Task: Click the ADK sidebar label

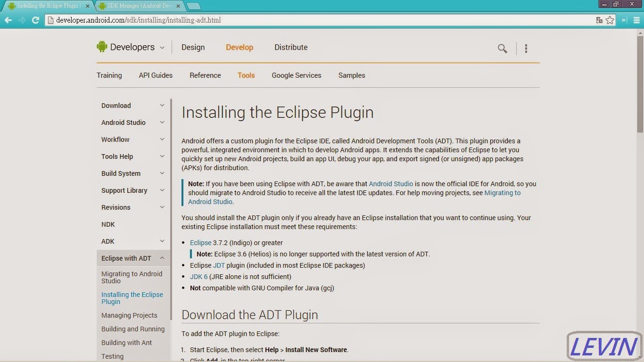Action: pos(108,241)
